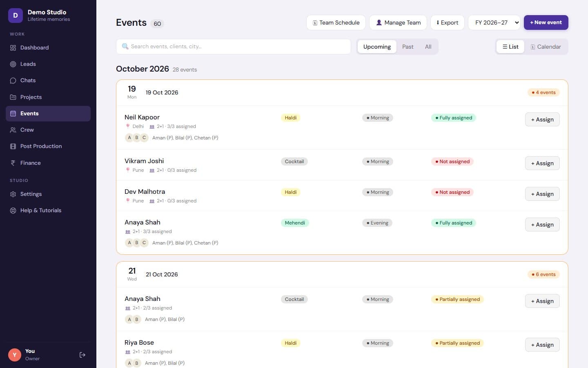Viewport: 588px width, 368px height.
Task: Click the search events input field
Action: [234, 47]
